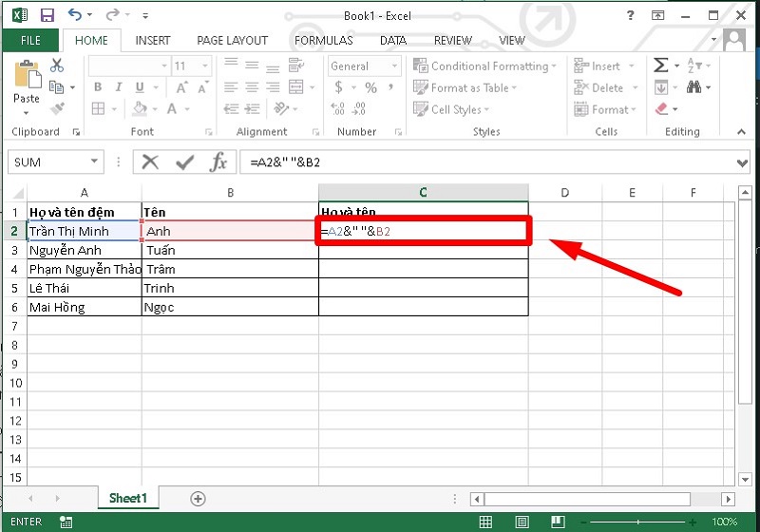Screen dimensions: 760x532
Task: Increase Decimal places button
Action: coord(338,108)
